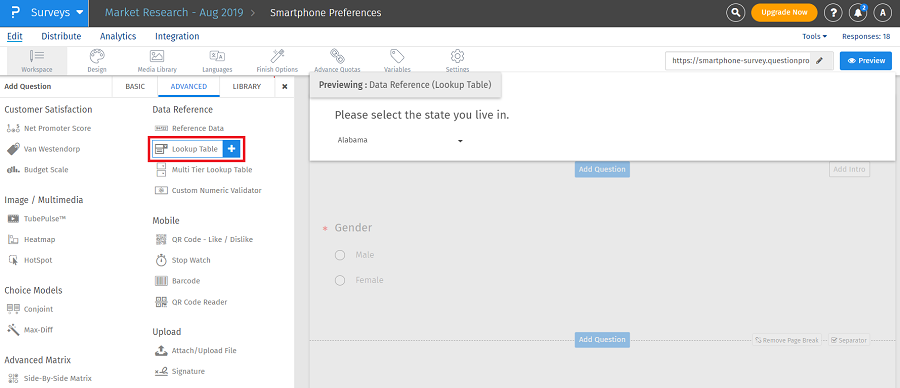Viewport: 900px width, 388px height.
Task: Add Budget Scale question type
Action: (38, 170)
